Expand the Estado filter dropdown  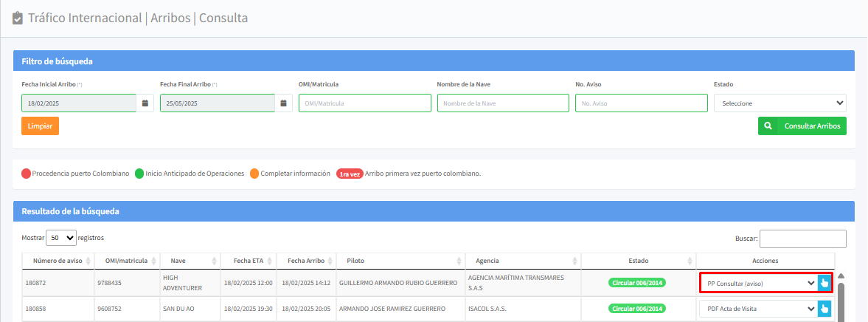coord(780,103)
